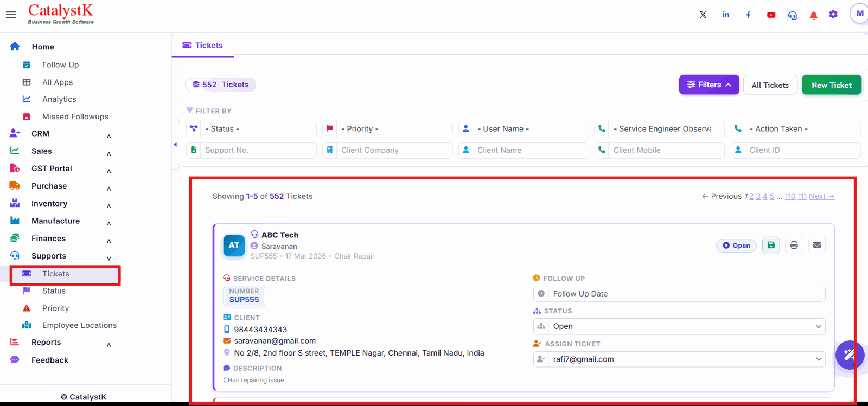The width and height of the screenshot is (868, 406).
Task: Open the Status filter dropdown
Action: coord(251,129)
